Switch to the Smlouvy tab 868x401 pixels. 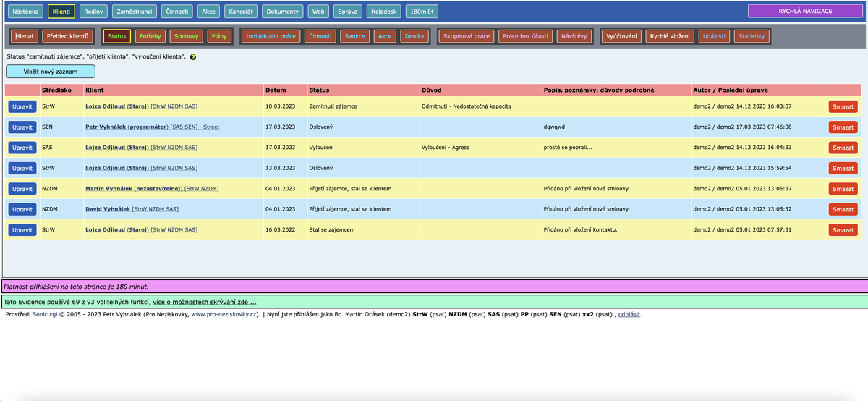point(189,36)
